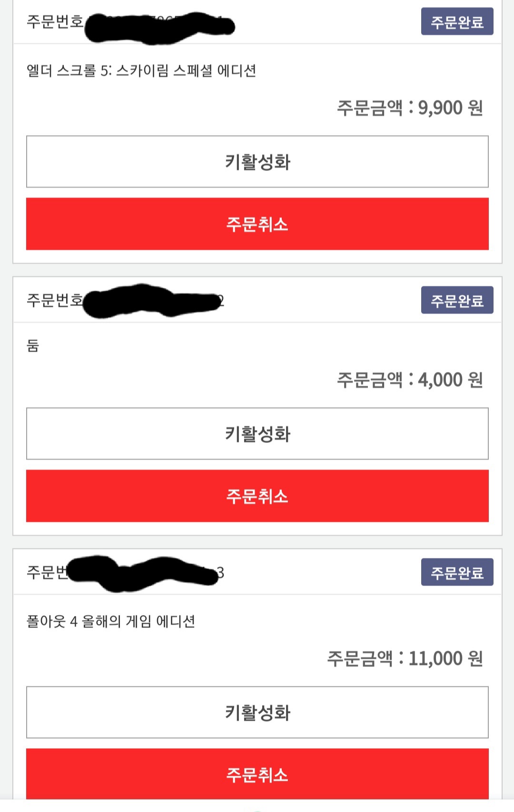Click the trailing digit 3 of the 폴아웃 4 order number
514x812 pixels.
220,573
